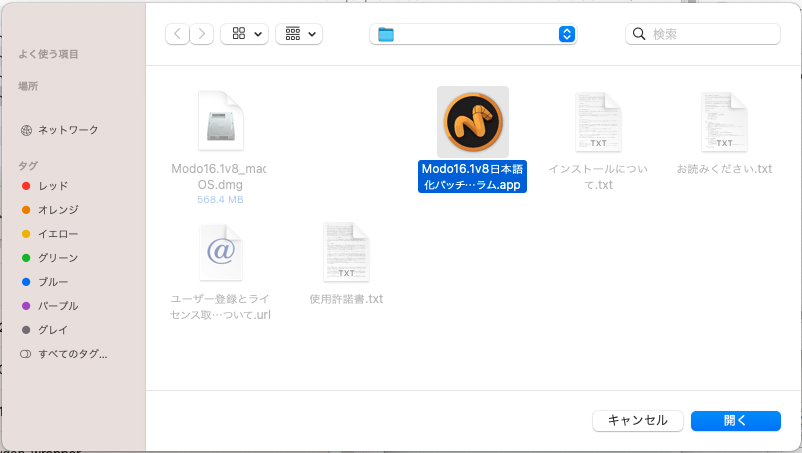802x453 pixels.
Task: Click the お読みください.txt filename label
Action: [x=724, y=169]
